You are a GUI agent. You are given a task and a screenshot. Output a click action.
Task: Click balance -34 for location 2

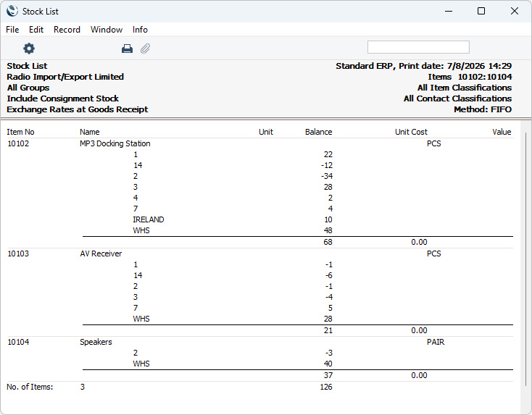click(x=327, y=176)
